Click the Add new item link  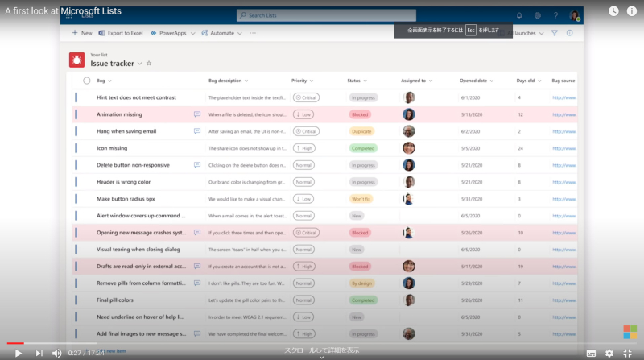pos(111,351)
